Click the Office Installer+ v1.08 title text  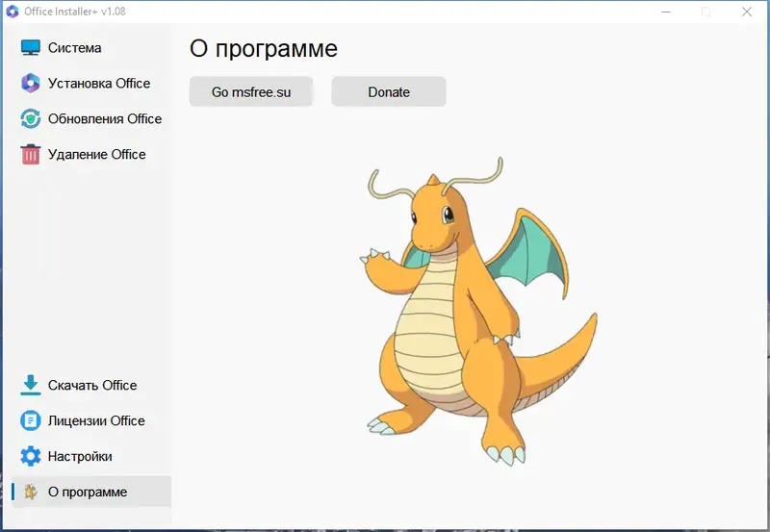[x=75, y=12]
